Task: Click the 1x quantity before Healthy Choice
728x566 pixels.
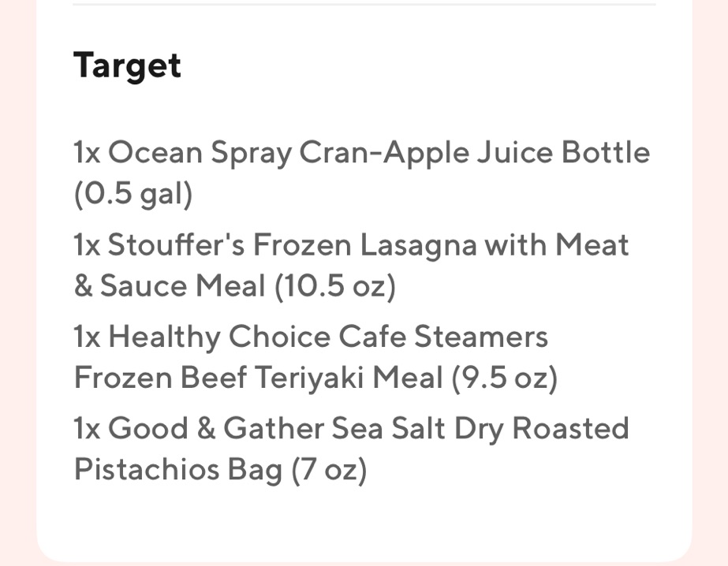Action: click(87, 337)
